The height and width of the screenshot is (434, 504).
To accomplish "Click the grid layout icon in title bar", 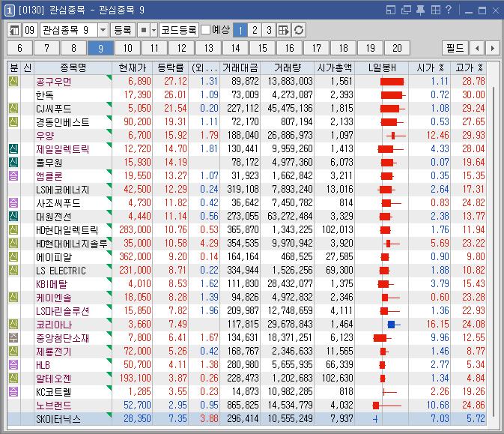I will [436, 10].
